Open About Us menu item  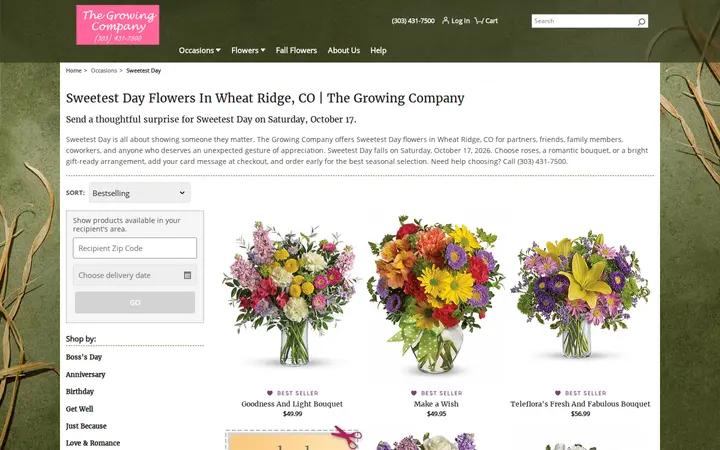click(x=343, y=51)
